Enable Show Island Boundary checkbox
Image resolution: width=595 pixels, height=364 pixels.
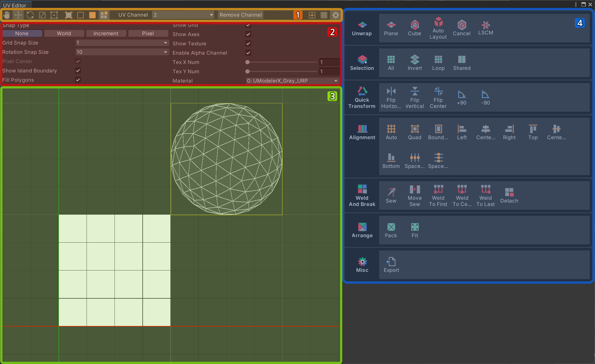pyautogui.click(x=78, y=70)
